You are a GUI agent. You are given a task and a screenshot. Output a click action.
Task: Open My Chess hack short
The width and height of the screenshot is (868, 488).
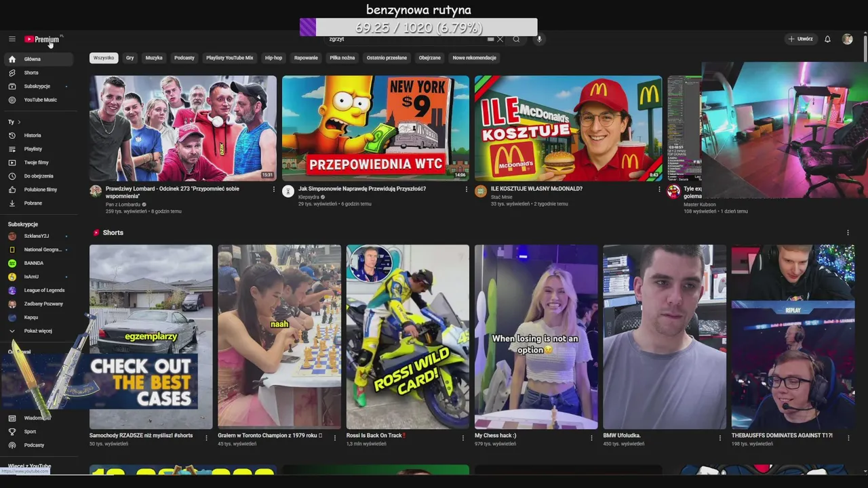click(536, 337)
